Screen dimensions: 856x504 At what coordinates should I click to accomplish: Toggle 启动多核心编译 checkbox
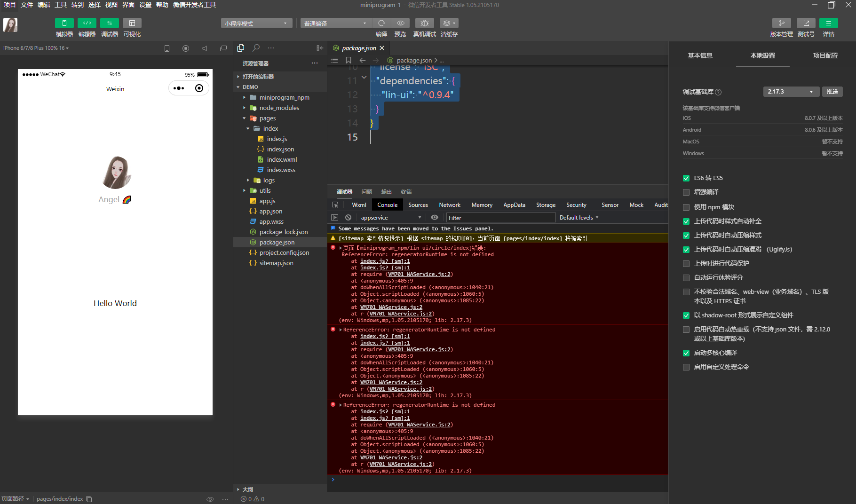[686, 353]
